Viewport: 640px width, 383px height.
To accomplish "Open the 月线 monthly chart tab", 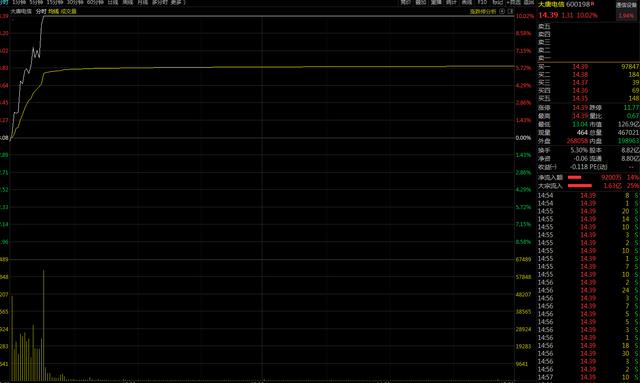I will click(x=142, y=2).
